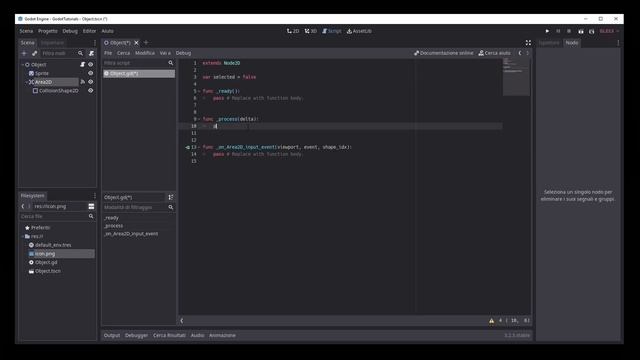Image resolution: width=640 pixels, height=360 pixels.
Task: Switch to the Ispettore tab
Action: [x=549, y=42]
